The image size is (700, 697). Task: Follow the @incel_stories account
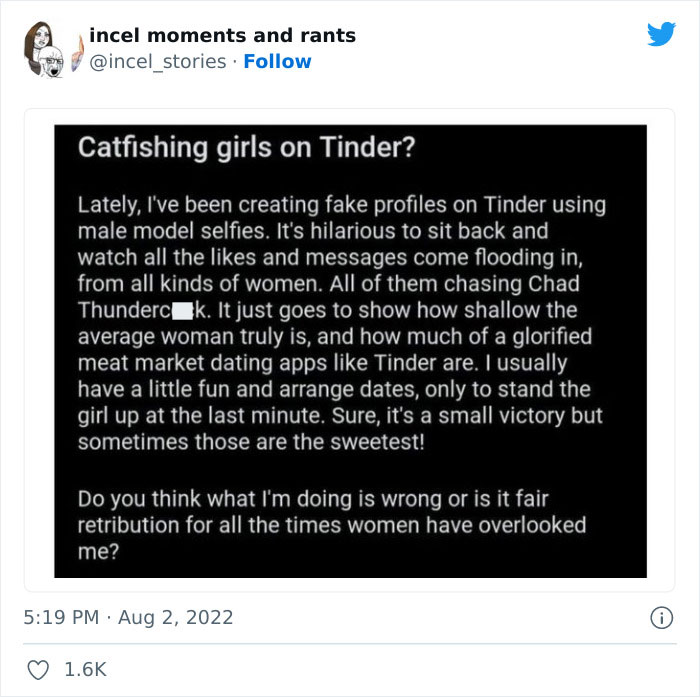pos(277,62)
